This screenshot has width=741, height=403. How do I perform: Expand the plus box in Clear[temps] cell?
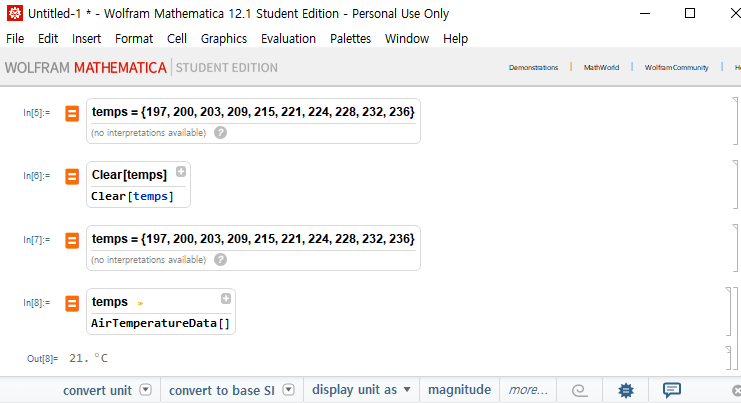point(181,171)
